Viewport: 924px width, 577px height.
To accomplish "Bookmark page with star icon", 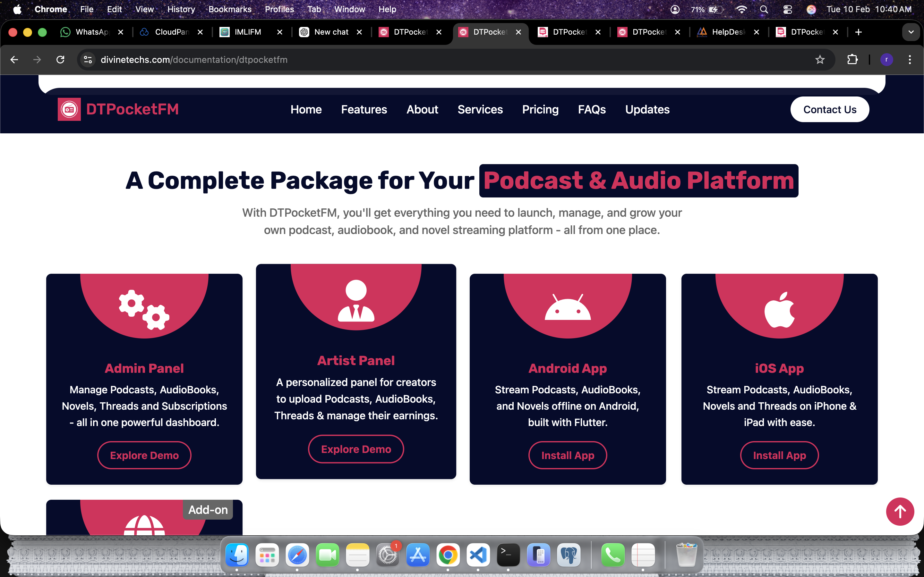I will tap(820, 60).
